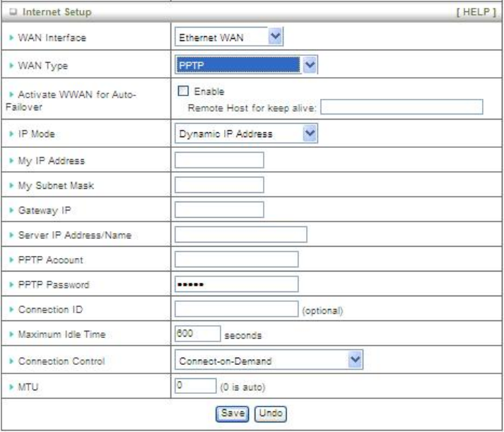Select the Gateway IP input box

pos(219,209)
